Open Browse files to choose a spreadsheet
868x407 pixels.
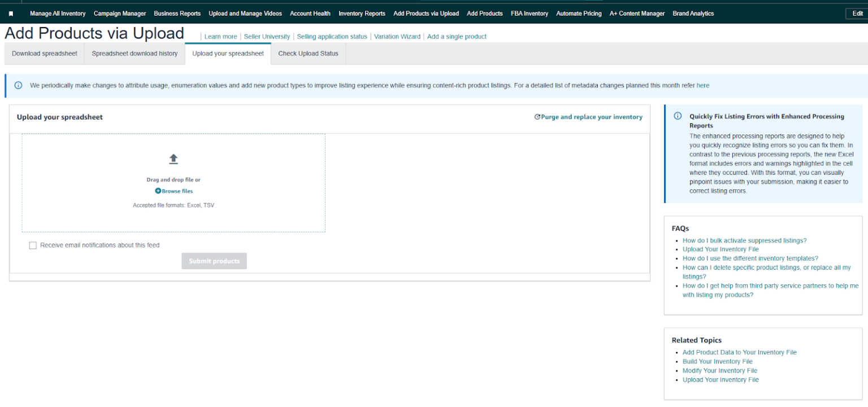coord(177,191)
